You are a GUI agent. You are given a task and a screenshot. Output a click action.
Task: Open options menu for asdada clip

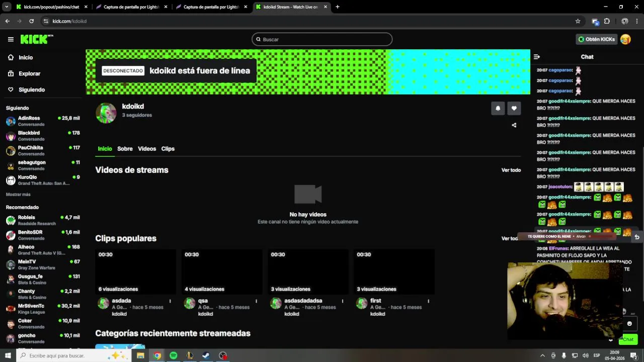coord(170,301)
